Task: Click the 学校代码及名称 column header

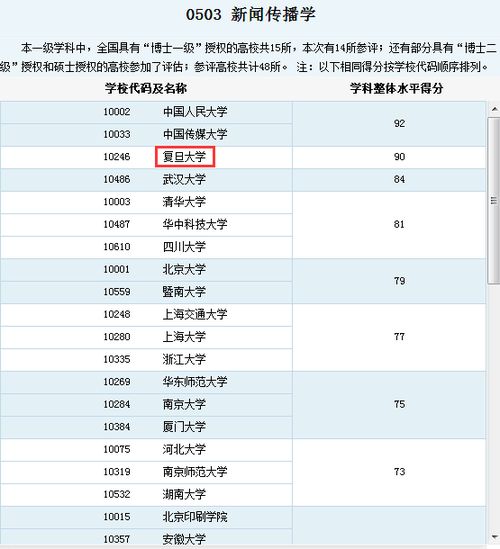Action: (x=146, y=88)
